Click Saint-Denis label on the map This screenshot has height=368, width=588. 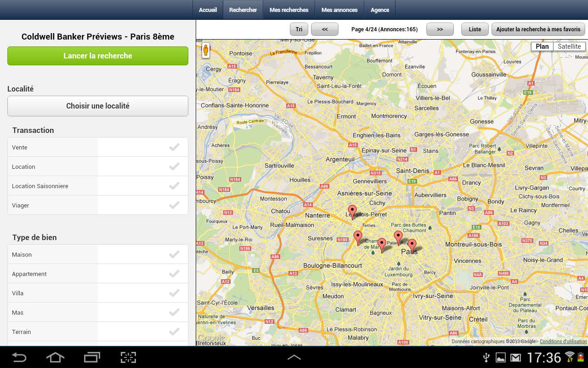pyautogui.click(x=413, y=171)
